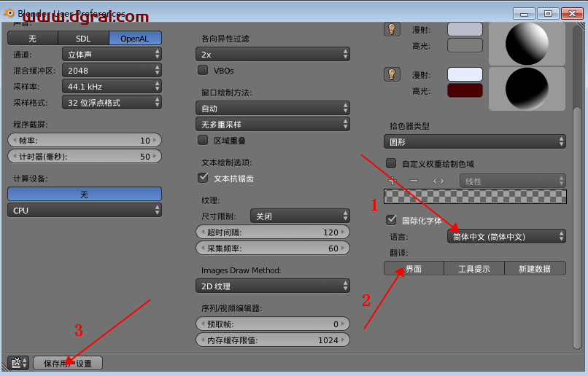Enable the 自定义权重绘制色域 checkbox
Image resolution: width=588 pixels, height=376 pixels.
392,164
